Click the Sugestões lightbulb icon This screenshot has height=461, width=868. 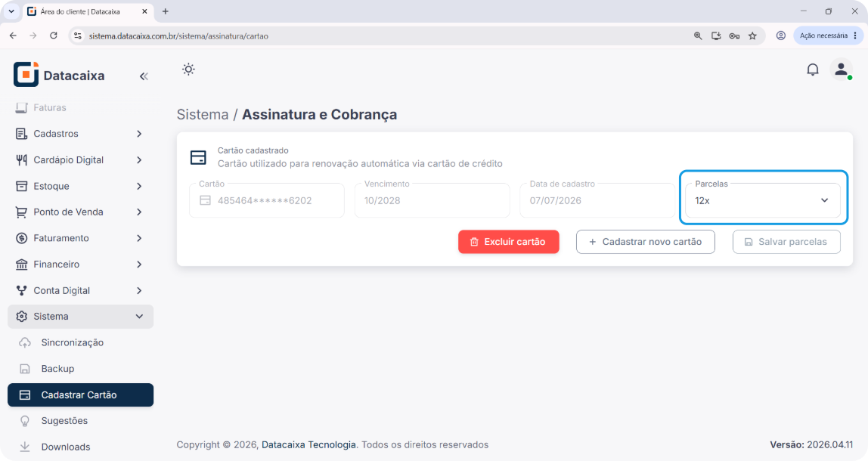point(24,421)
